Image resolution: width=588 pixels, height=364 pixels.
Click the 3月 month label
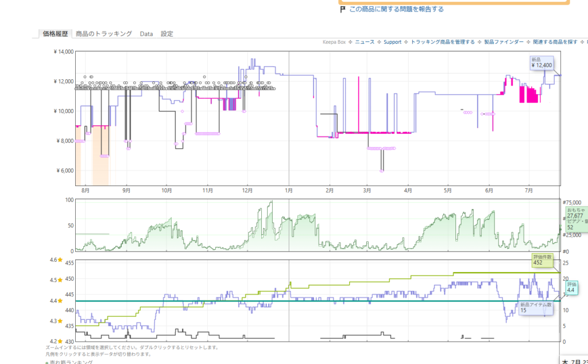367,191
